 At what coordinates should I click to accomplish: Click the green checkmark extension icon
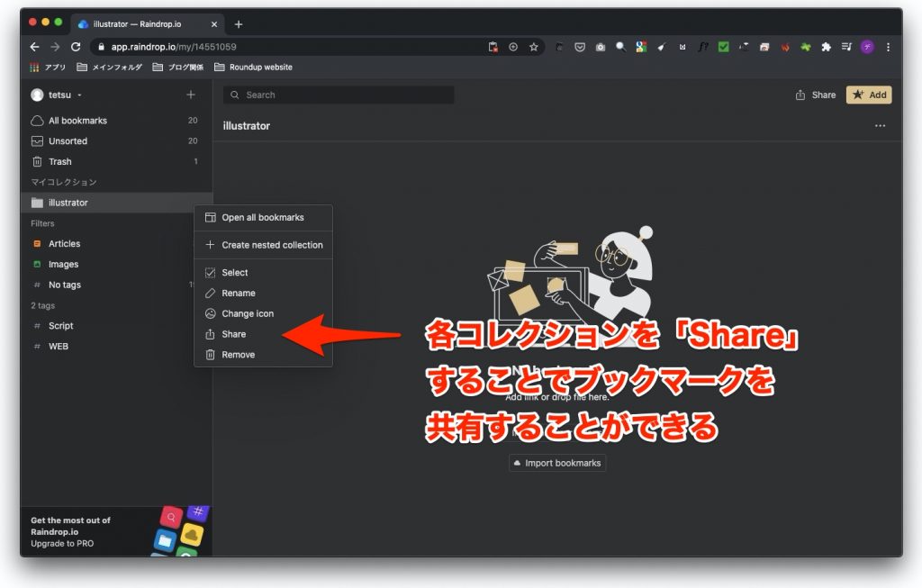point(723,47)
